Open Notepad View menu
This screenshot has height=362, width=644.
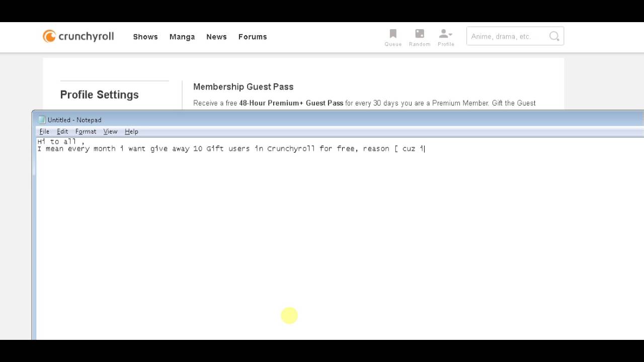pyautogui.click(x=110, y=132)
